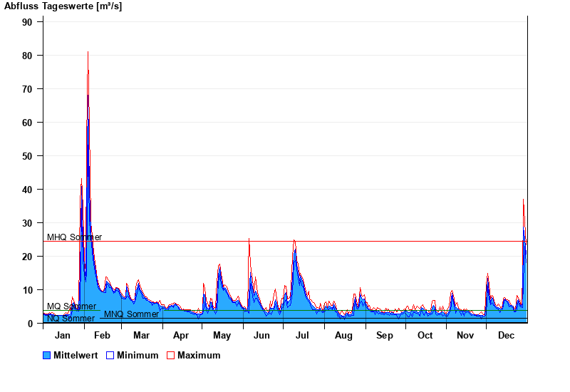Select the Mittelwert legend label
This screenshot has height=392, width=570.
tap(77, 356)
